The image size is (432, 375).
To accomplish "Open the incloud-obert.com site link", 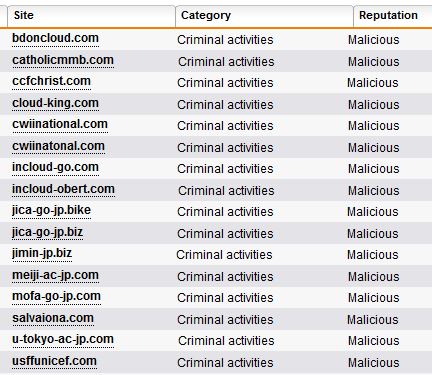I will point(63,189).
